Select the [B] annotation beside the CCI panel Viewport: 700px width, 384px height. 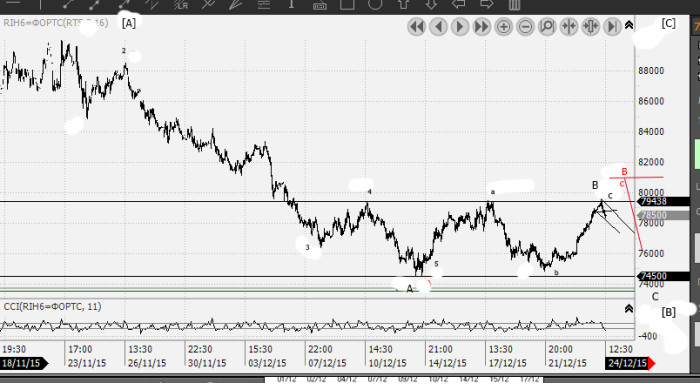(668, 313)
